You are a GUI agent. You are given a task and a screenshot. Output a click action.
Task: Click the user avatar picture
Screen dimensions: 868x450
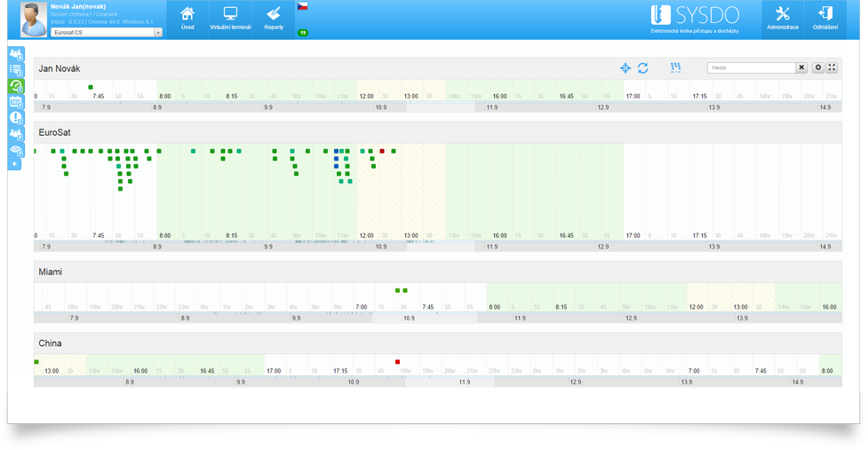[34, 20]
